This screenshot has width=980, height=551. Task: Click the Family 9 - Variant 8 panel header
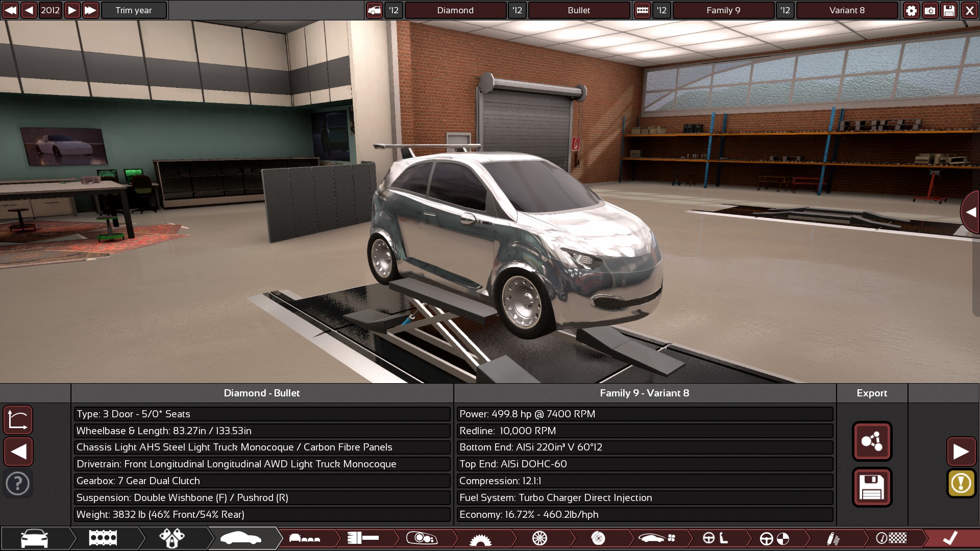[645, 393]
